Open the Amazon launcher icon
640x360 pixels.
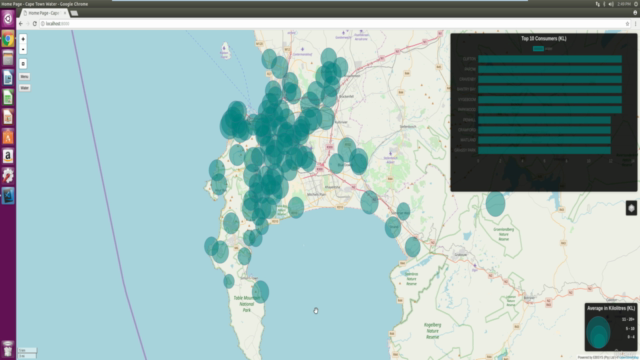8,156
